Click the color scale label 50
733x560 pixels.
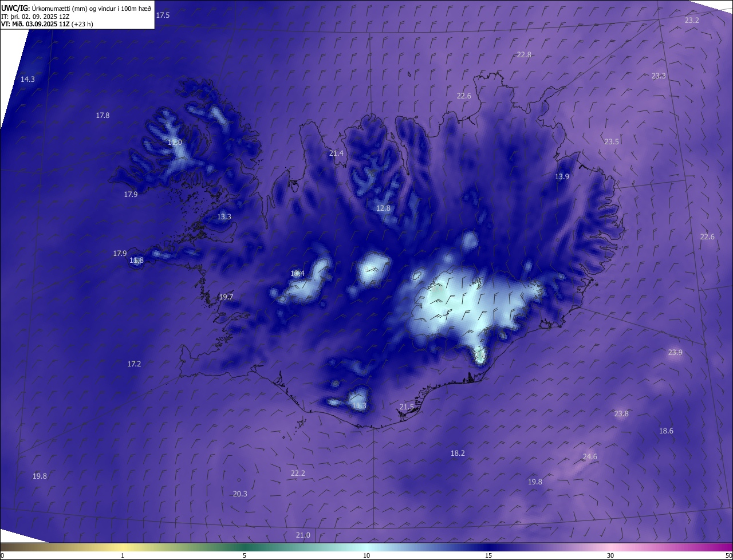tap(728, 555)
